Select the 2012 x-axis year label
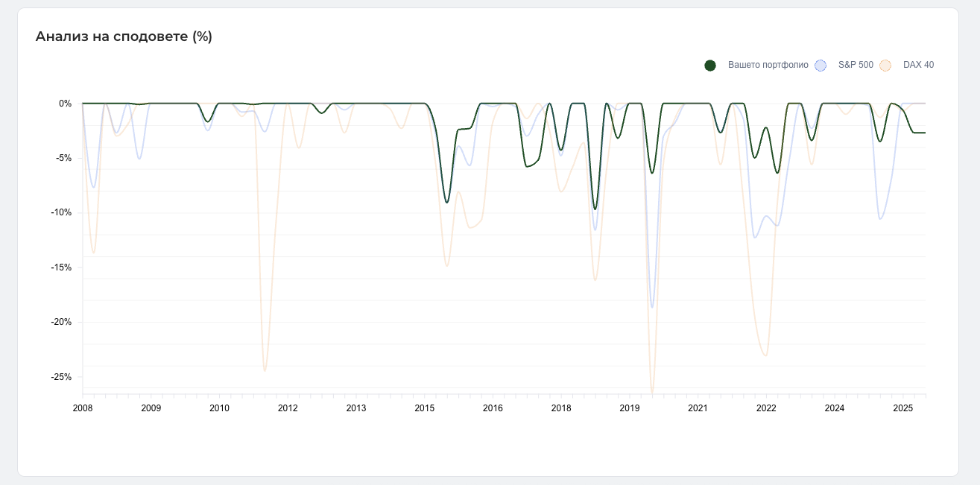Screen dimensions: 980x485 pos(288,408)
